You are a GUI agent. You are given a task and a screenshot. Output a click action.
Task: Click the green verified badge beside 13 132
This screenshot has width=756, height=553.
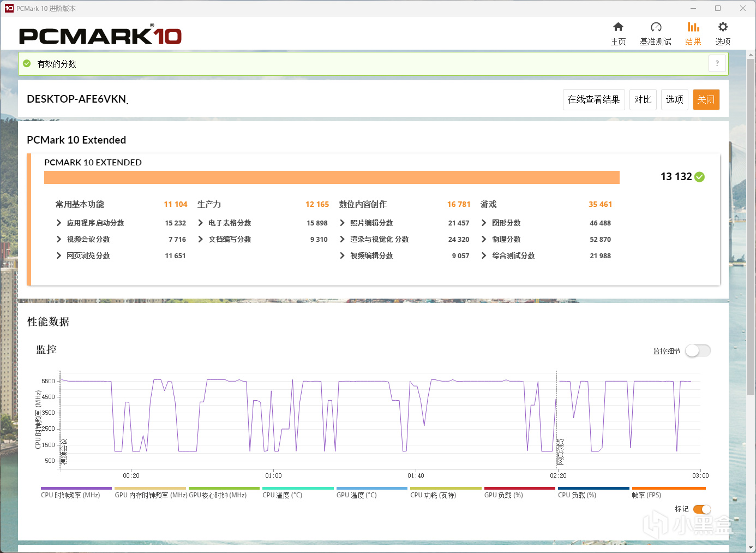pos(700,177)
